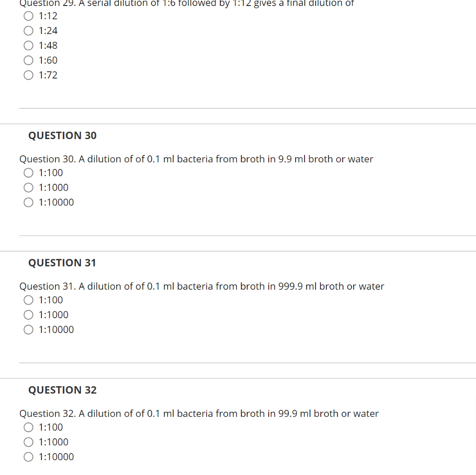The height and width of the screenshot is (475, 476).
Task: Click the QUESTION 30 heading
Action: pos(63,135)
